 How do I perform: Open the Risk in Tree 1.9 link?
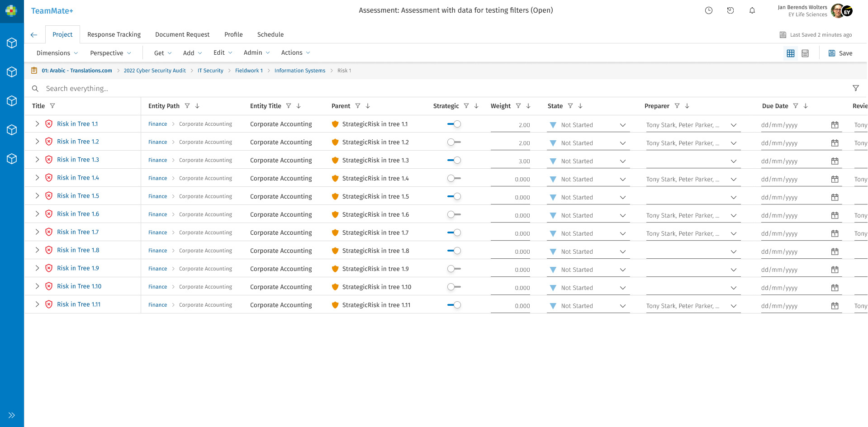tap(78, 268)
